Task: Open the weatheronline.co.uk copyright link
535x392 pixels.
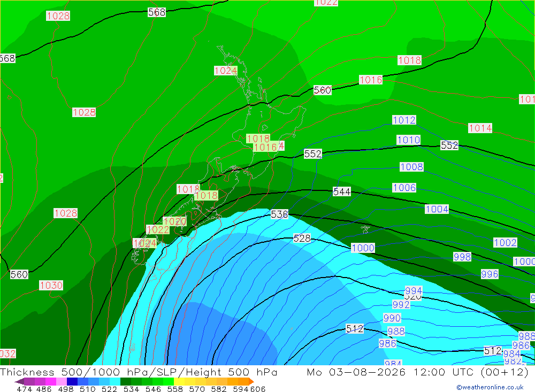Action: click(490, 387)
